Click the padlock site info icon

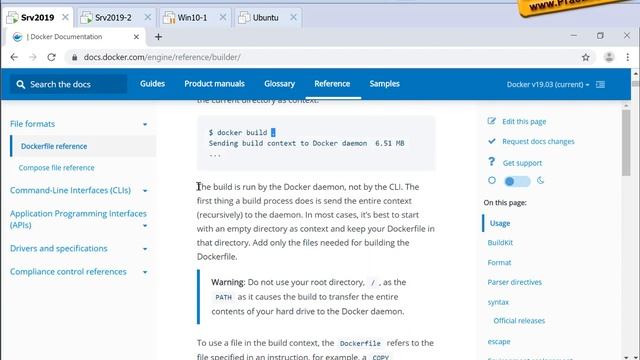[x=74, y=58]
